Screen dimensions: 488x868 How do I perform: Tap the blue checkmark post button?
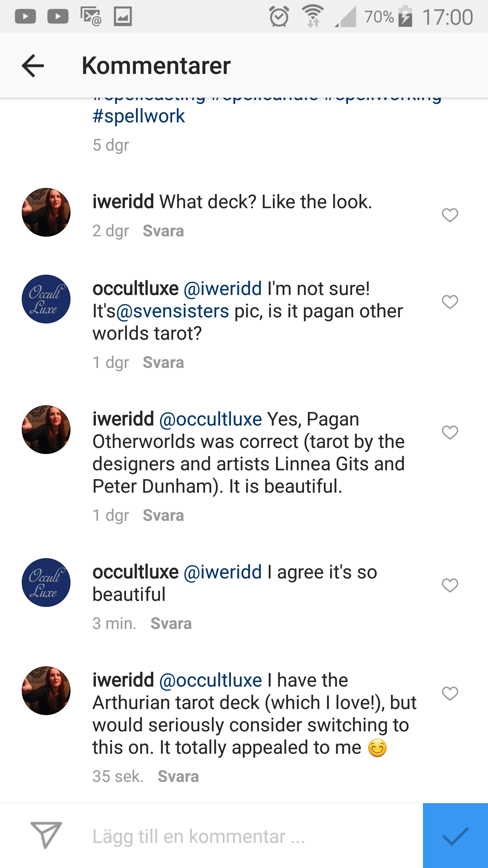(x=455, y=836)
